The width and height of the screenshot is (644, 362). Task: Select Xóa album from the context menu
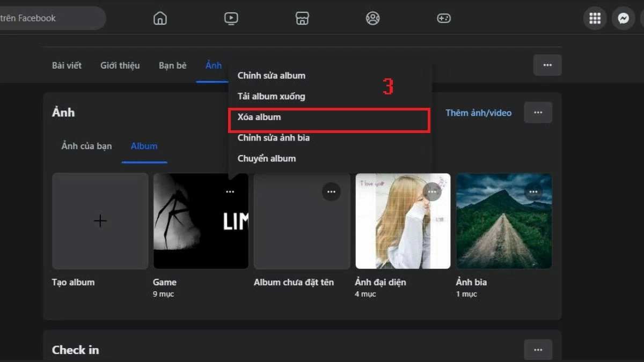coord(260,117)
